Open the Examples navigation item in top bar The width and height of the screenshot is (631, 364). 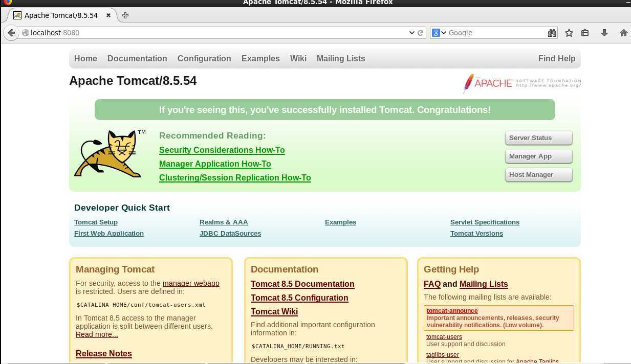260,59
